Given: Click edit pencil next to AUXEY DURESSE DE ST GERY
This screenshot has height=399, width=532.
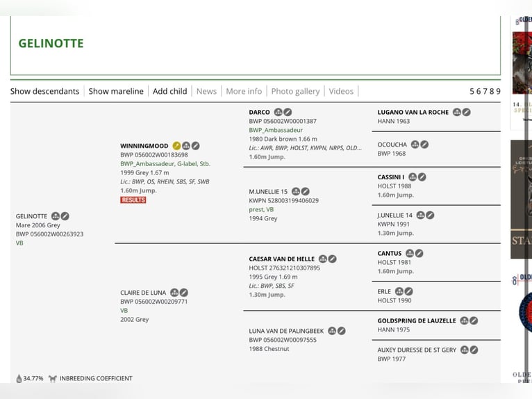Looking at the screenshot, I should pos(474,350).
